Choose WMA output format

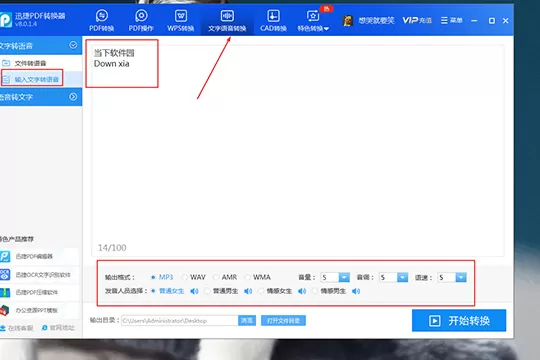[x=258, y=277]
